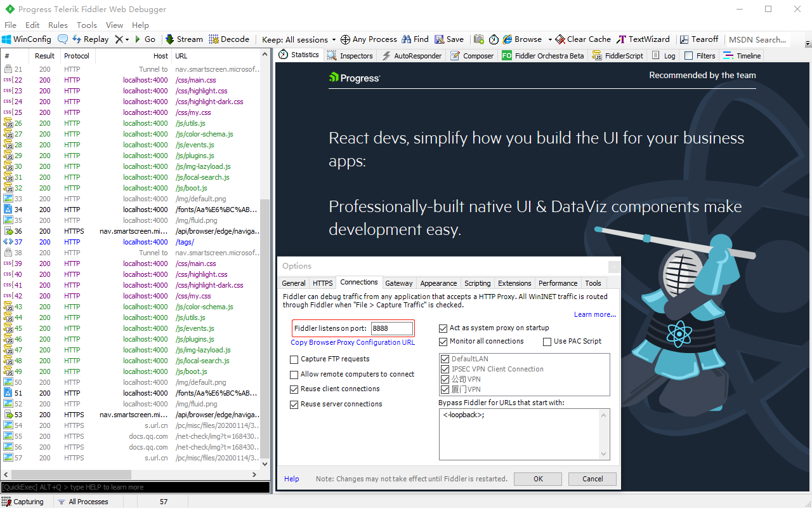
Task: Click the QuickExec command box
Action: 135,487
